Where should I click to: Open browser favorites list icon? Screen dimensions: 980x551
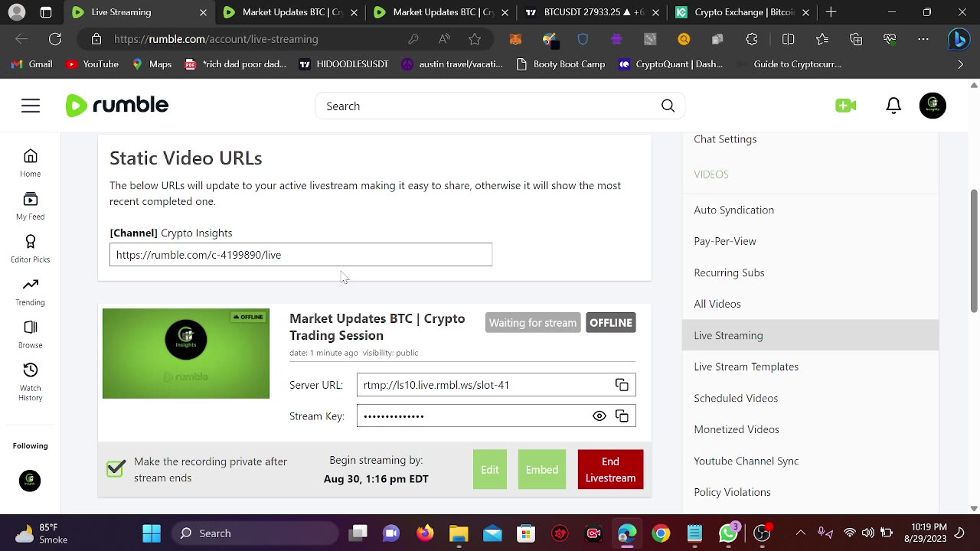click(x=822, y=39)
